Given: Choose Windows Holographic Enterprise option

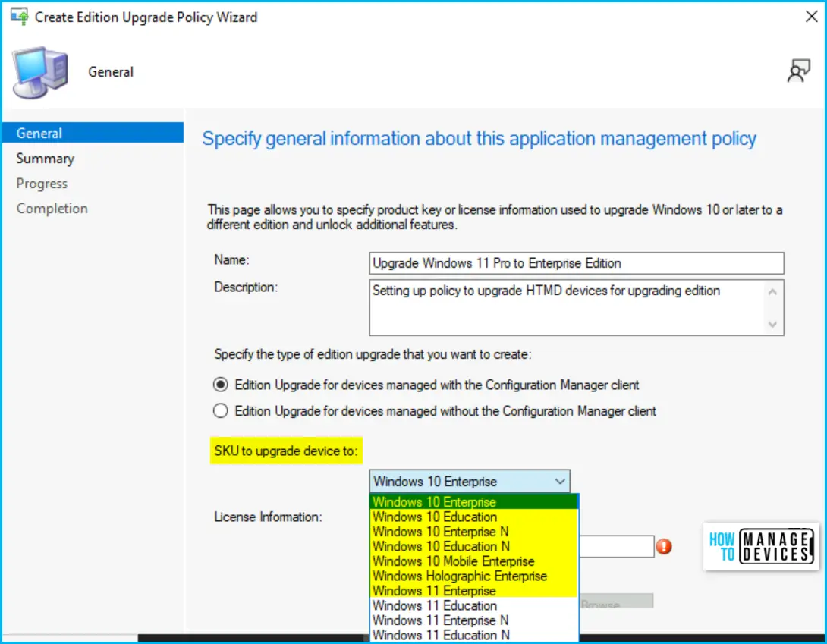Looking at the screenshot, I should pos(473,576).
